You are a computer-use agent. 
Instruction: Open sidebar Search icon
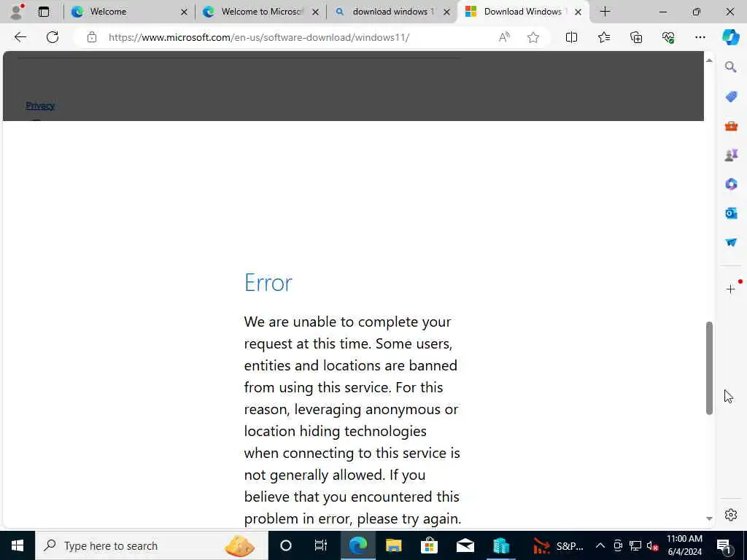click(x=731, y=67)
